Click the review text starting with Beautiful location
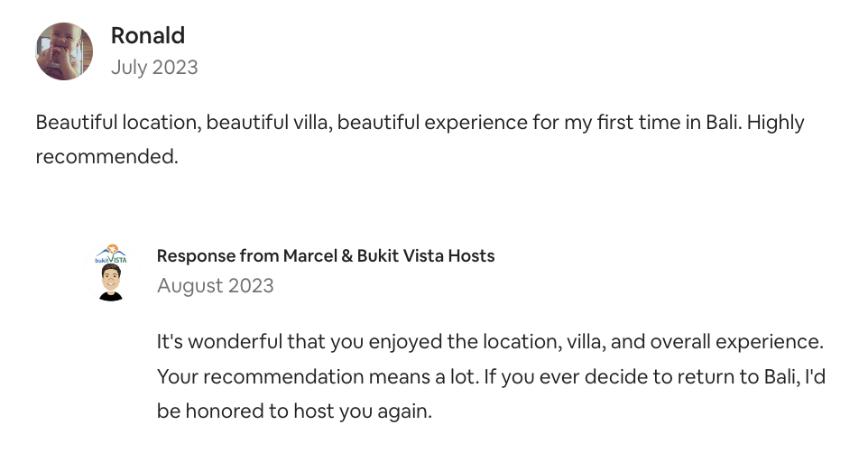 420,139
